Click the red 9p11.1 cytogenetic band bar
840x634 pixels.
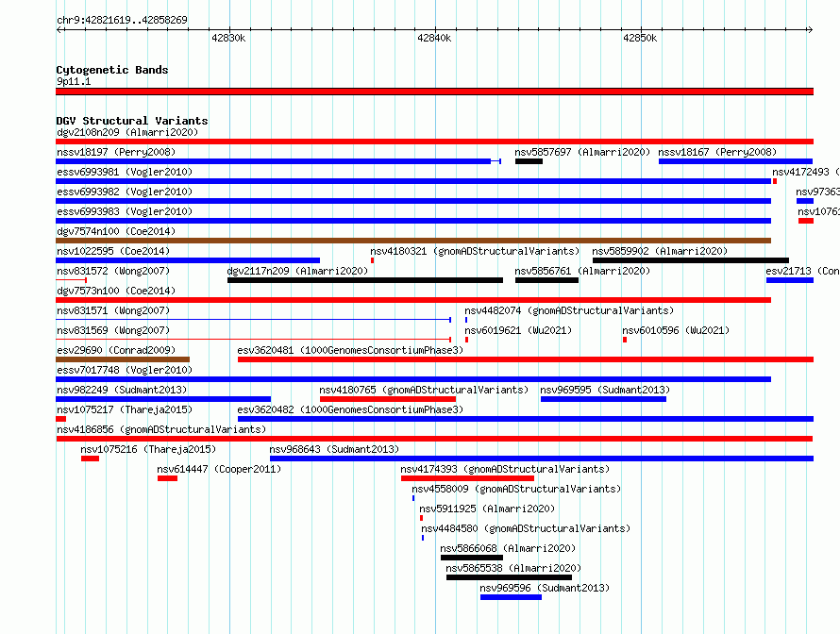click(434, 92)
